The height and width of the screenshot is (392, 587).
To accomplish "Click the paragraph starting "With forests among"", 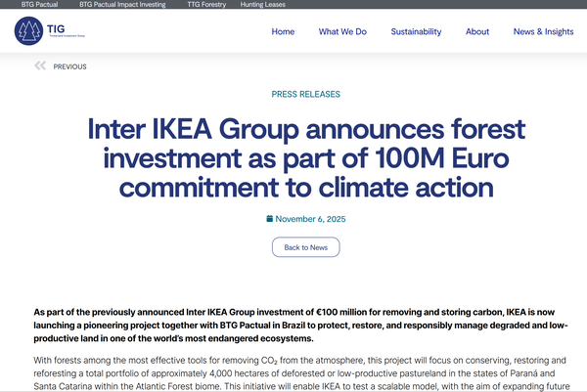I will click(x=299, y=374).
